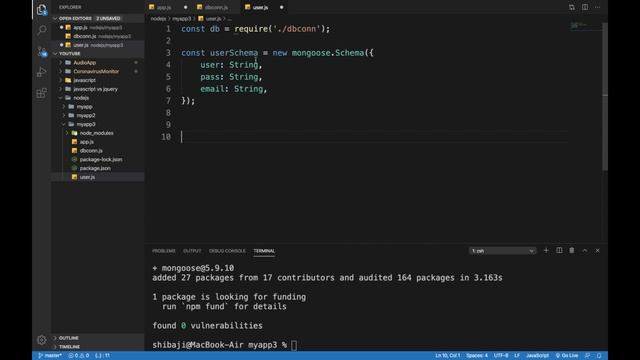Screen dimensions: 640x360
Task: Open app.js in the myapp3 folder tree
Action: 98,142
